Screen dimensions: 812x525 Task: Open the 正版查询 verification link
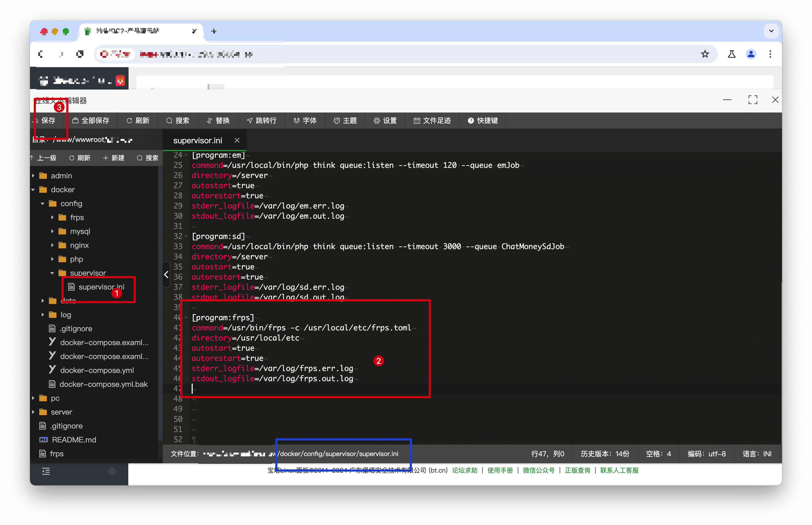[578, 470]
